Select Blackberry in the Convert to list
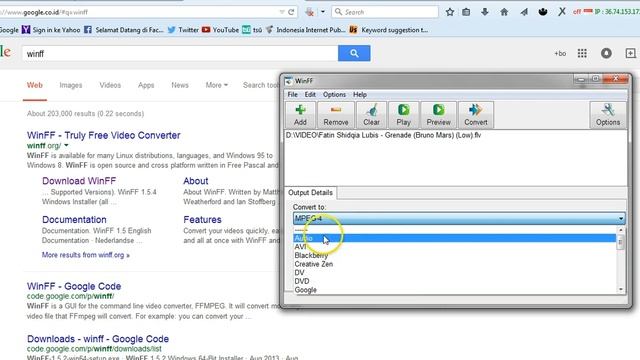 click(x=455, y=256)
